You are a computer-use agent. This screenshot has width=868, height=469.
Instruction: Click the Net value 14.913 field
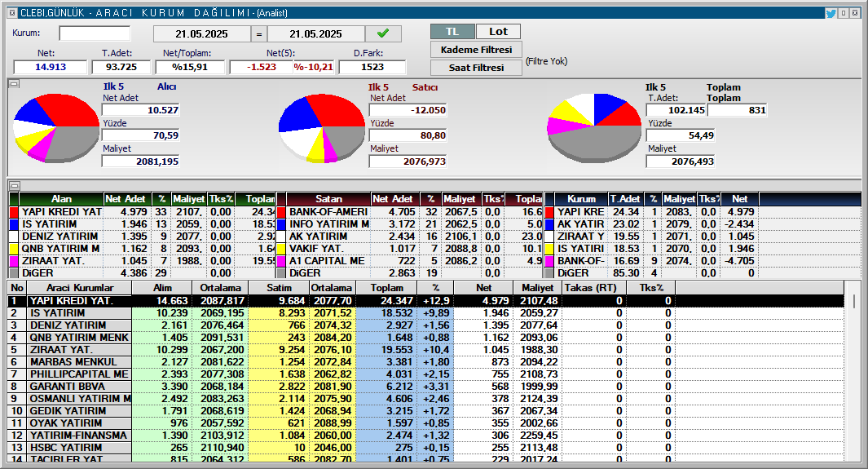pos(51,67)
